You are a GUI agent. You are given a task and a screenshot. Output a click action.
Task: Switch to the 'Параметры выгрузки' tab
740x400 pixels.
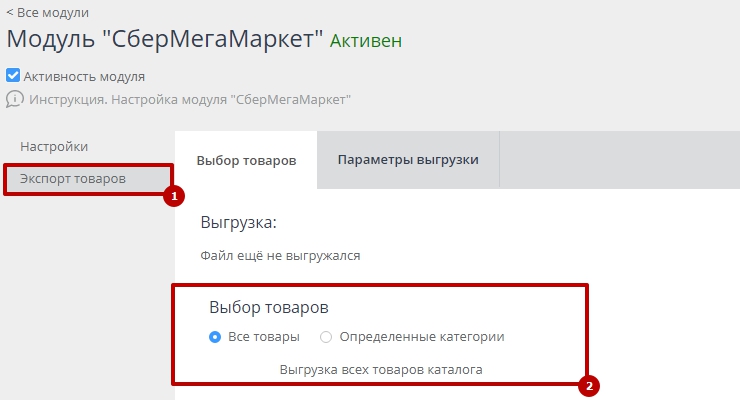(408, 159)
